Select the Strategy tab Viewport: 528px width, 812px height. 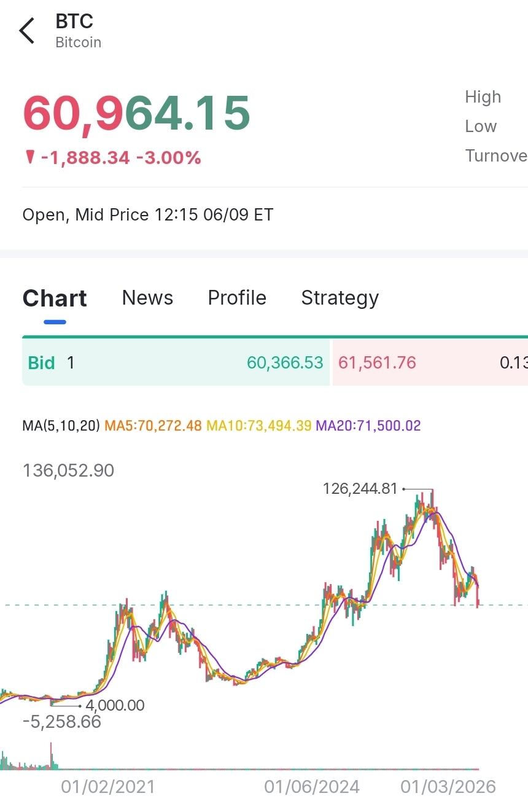click(340, 298)
